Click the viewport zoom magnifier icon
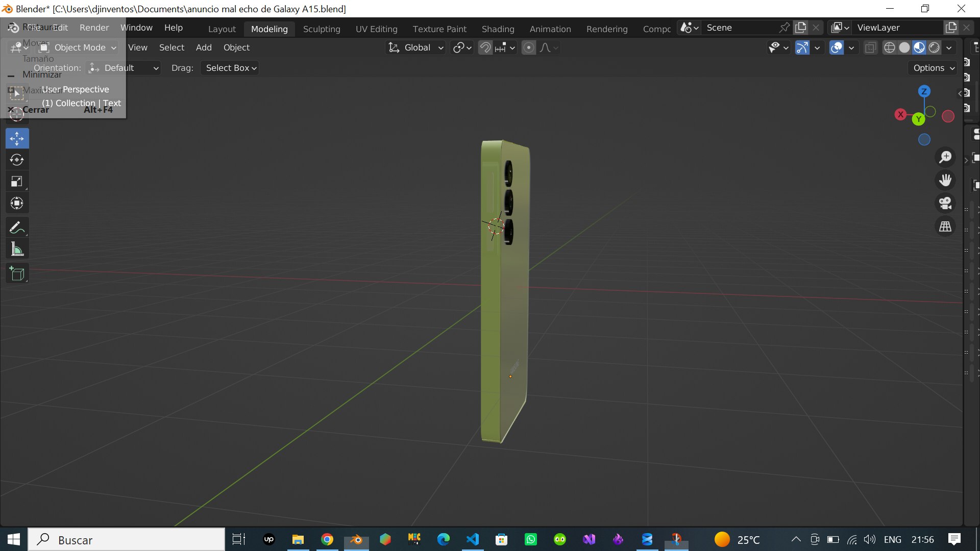This screenshot has width=980, height=551. (x=945, y=157)
